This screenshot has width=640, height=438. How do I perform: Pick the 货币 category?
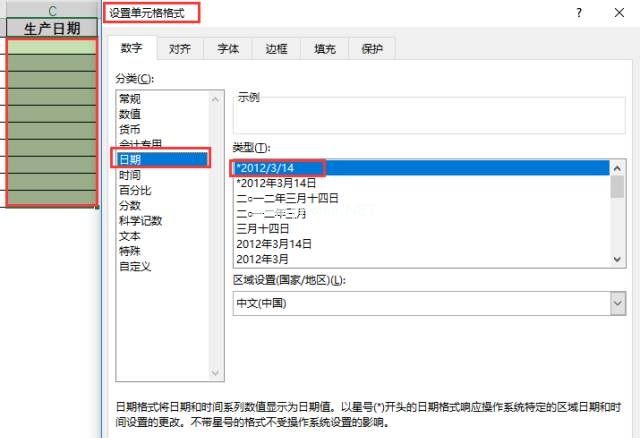[130, 129]
